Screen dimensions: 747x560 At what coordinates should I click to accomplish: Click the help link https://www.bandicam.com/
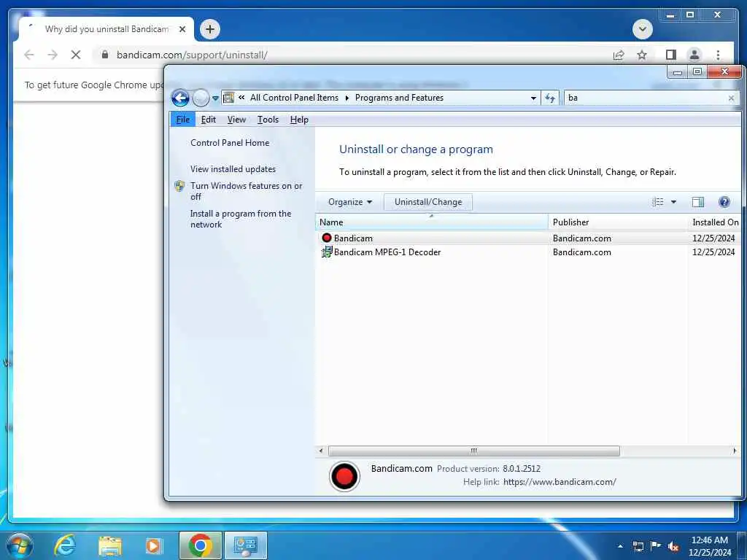click(x=560, y=482)
